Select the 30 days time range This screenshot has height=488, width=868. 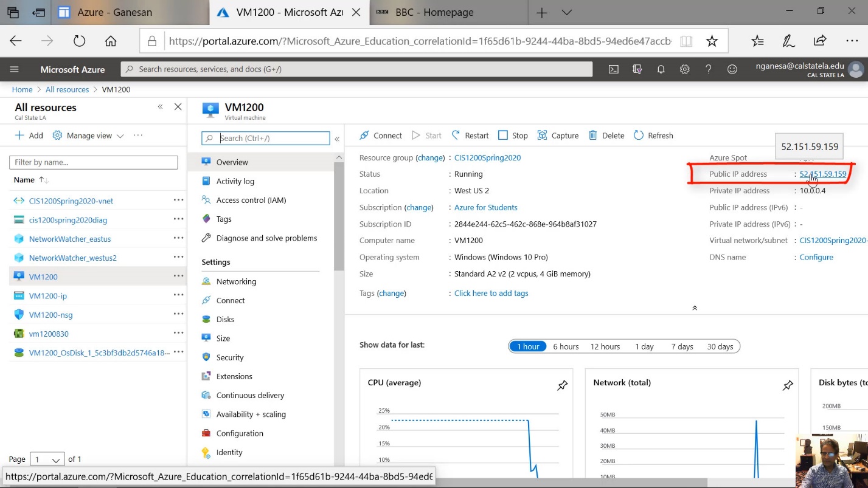(x=720, y=346)
